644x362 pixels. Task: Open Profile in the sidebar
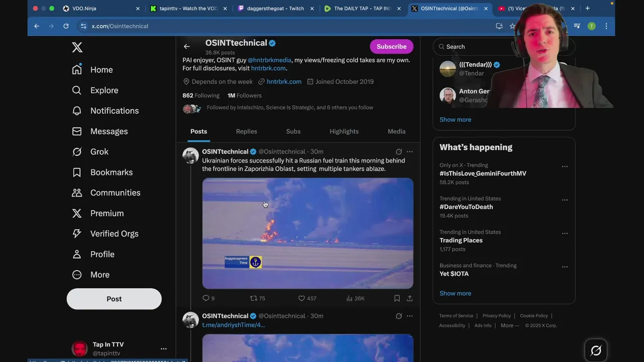(93, 254)
